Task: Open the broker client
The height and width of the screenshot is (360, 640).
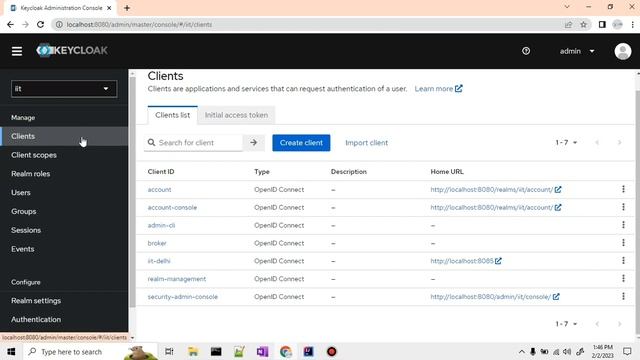Action: pos(157,243)
